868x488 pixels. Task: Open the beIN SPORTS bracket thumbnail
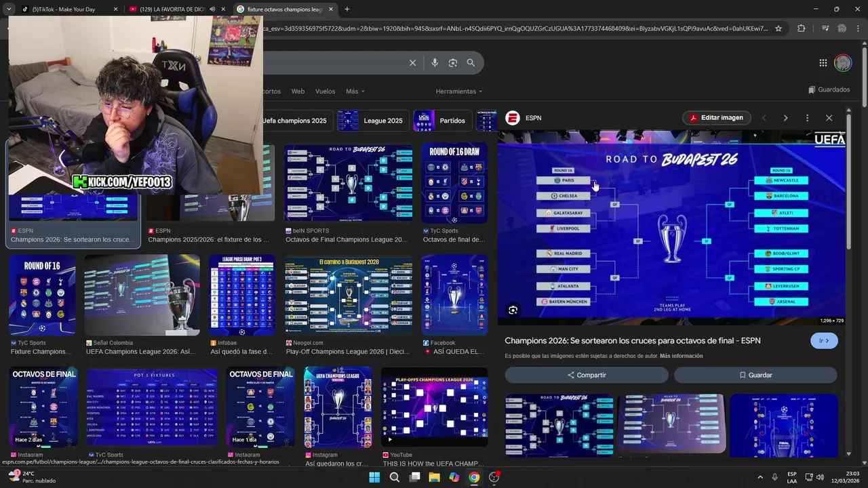[x=349, y=182]
